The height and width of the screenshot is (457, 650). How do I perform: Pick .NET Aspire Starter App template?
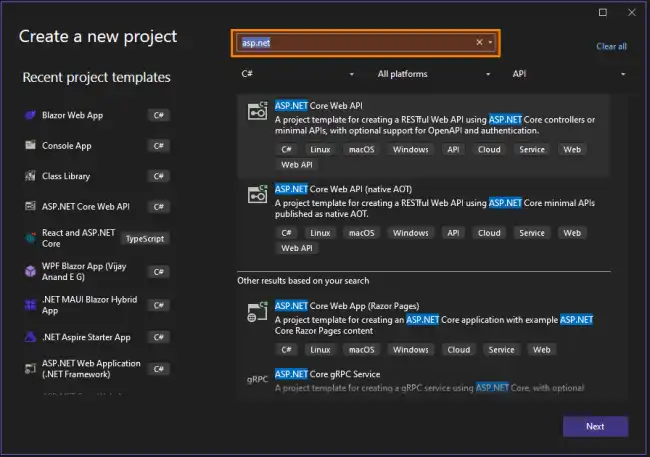(97, 337)
